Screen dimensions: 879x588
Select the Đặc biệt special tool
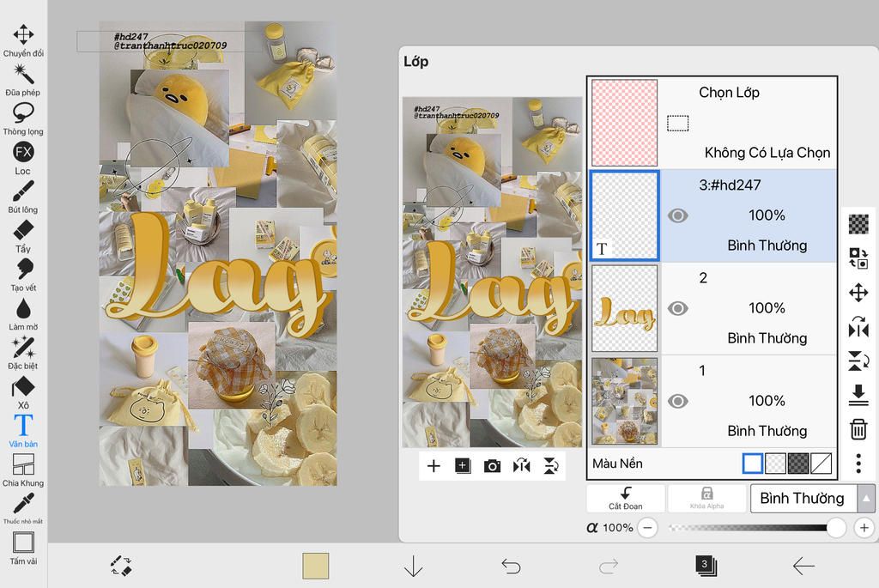[x=23, y=354]
